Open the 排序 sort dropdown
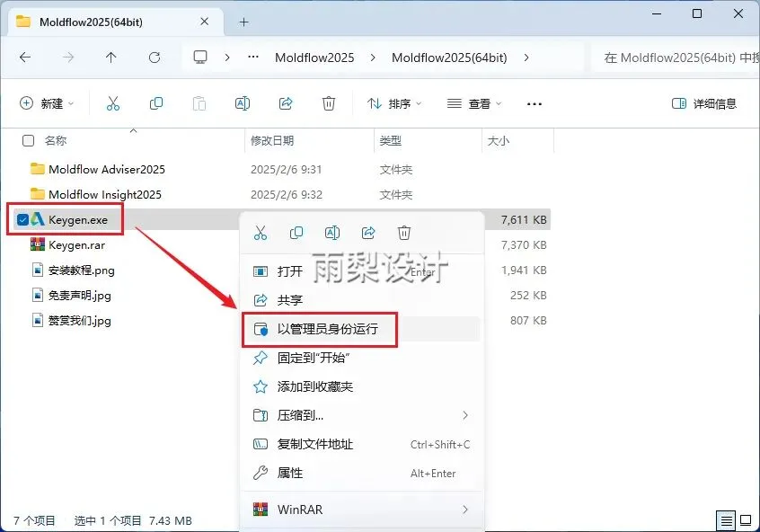760x532 pixels. (x=394, y=103)
